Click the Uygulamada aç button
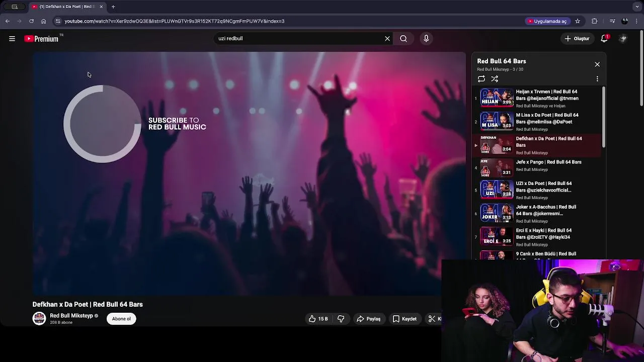Image resolution: width=644 pixels, height=362 pixels. tap(547, 21)
